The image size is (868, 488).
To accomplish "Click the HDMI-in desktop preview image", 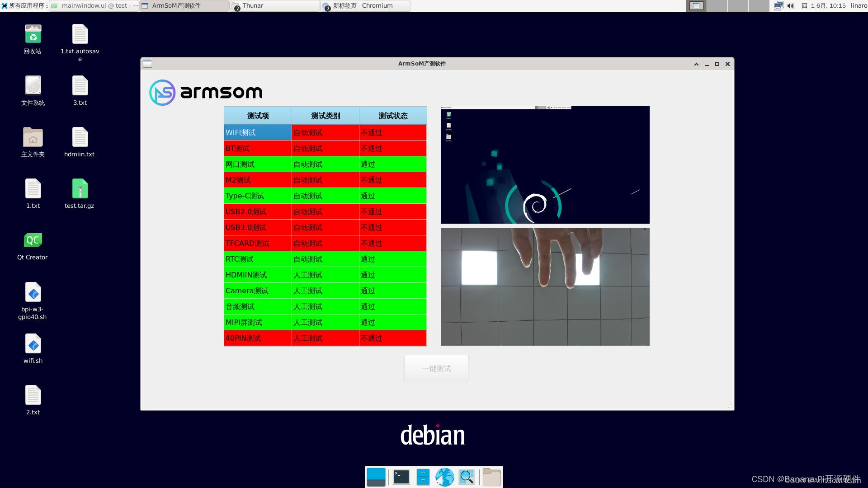I will (x=545, y=165).
